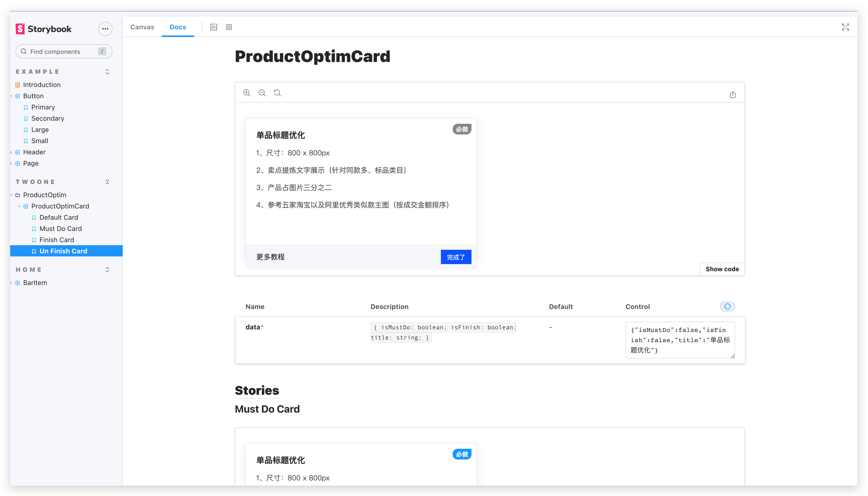Switch to the Canvas tab

pyautogui.click(x=142, y=27)
